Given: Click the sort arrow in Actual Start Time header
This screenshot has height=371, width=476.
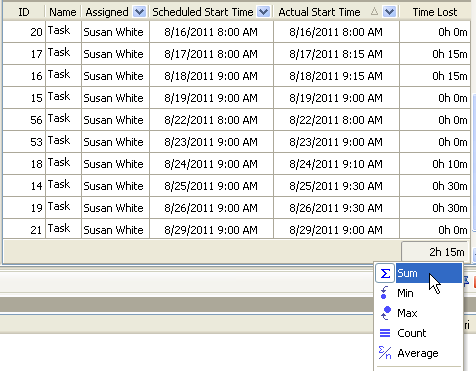Looking at the screenshot, I should point(374,12).
